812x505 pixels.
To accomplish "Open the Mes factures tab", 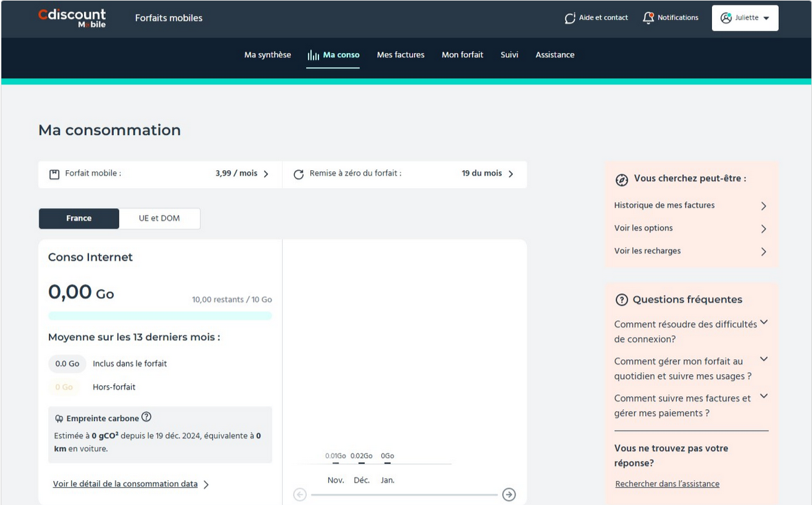I will (x=400, y=55).
